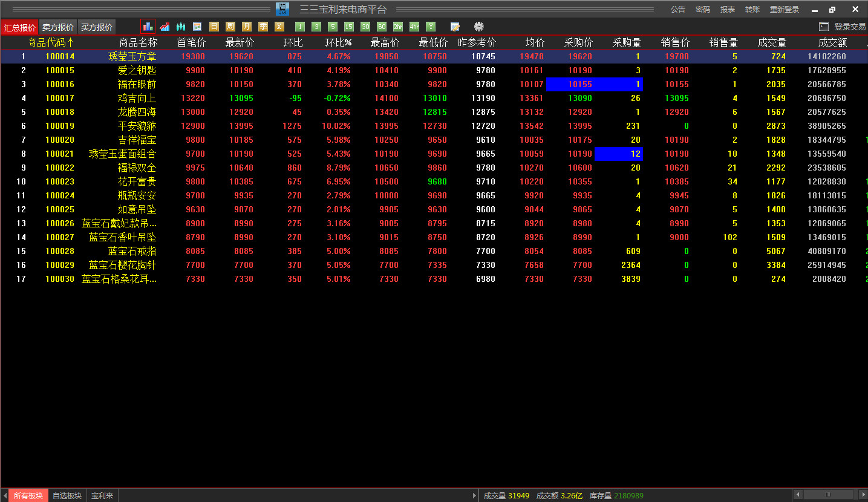The image size is (868, 502).
Task: Open 公告 announcements in title bar
Action: (x=678, y=10)
